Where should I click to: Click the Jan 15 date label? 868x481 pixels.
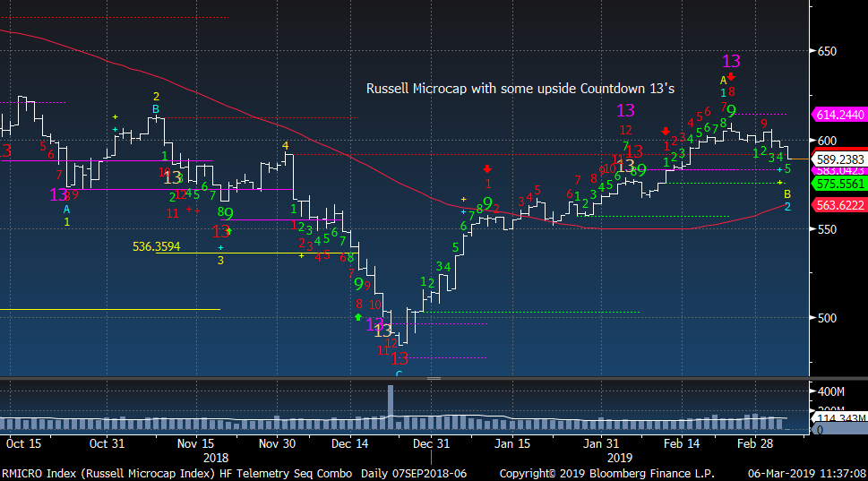point(512,443)
